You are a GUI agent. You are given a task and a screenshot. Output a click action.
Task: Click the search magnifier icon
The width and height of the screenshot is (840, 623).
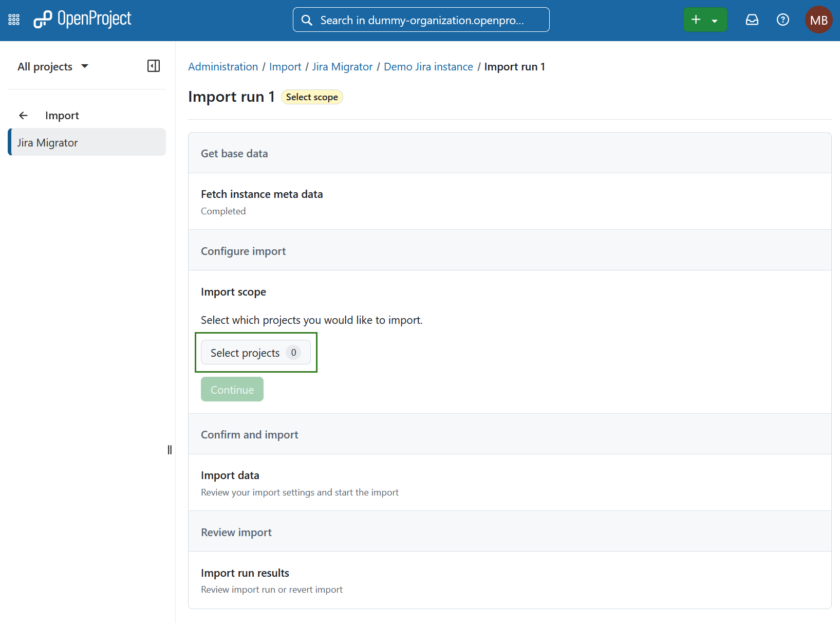[x=307, y=20]
